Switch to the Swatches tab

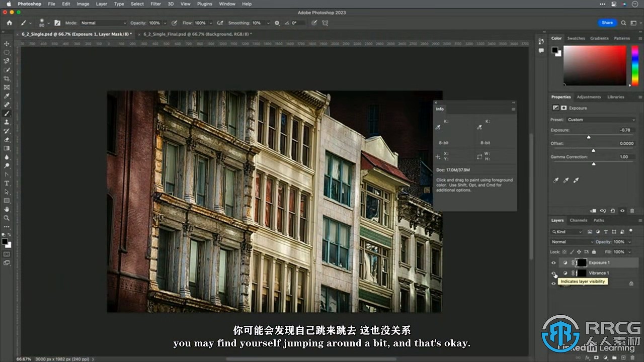pyautogui.click(x=576, y=38)
